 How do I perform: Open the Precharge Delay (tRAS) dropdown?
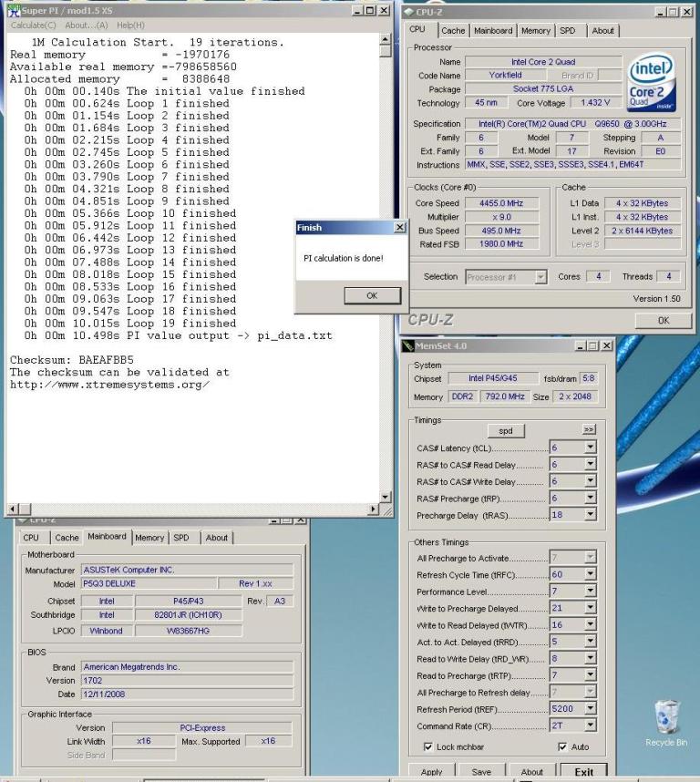591,514
